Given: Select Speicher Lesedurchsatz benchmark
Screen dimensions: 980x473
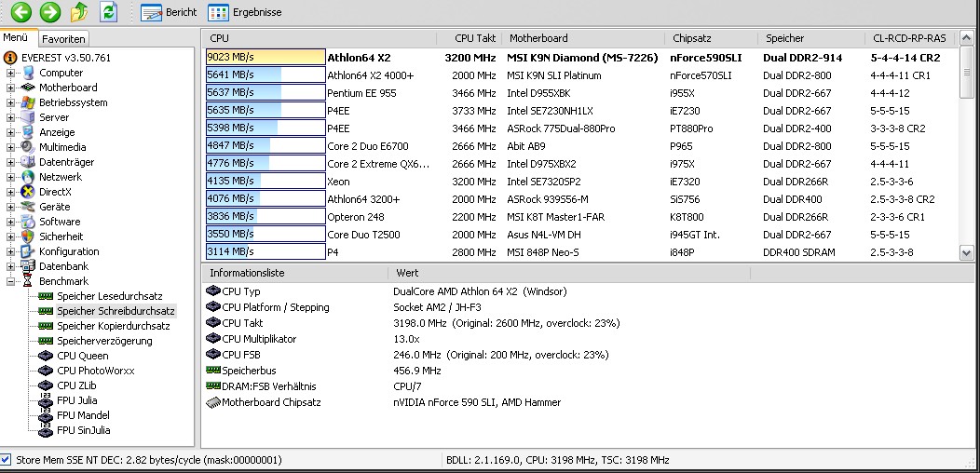Looking at the screenshot, I should coord(109,296).
